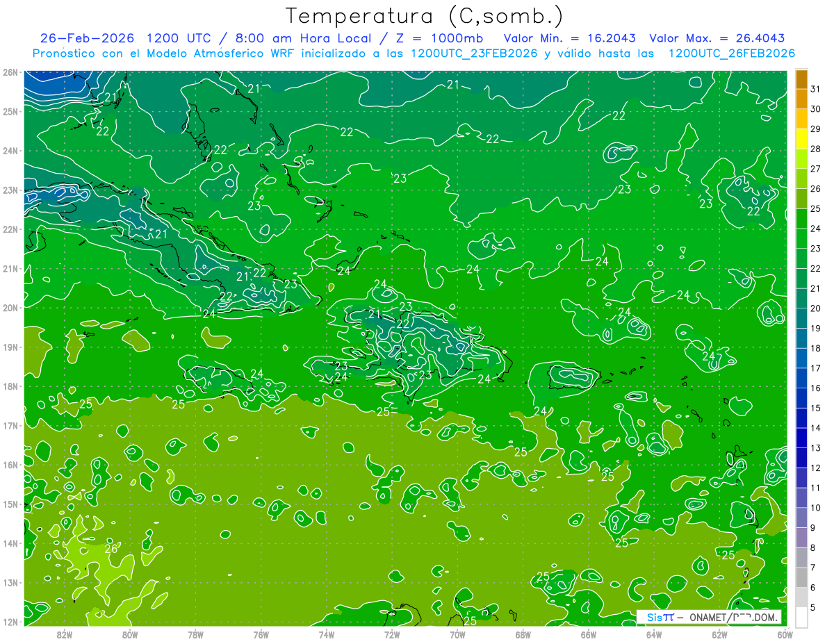Screen dimensions: 834x644
Task: Click the orange legend band between 30 and 31
Action: 801,99
